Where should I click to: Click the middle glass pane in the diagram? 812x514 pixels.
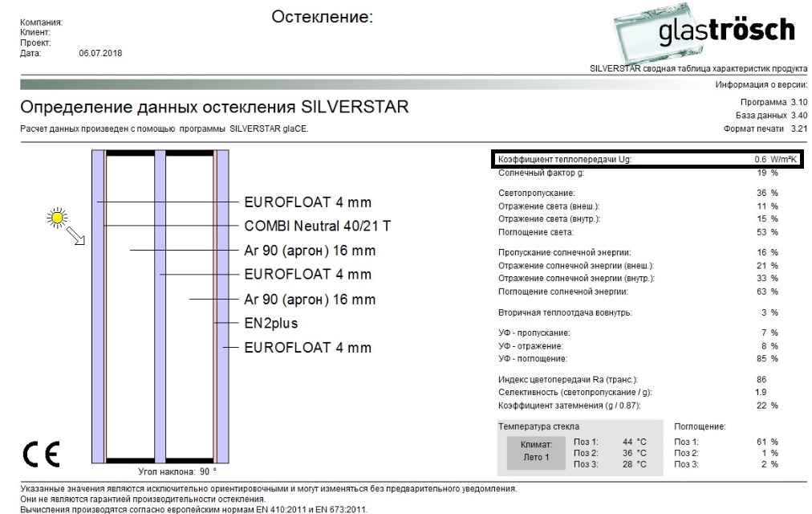[160, 305]
